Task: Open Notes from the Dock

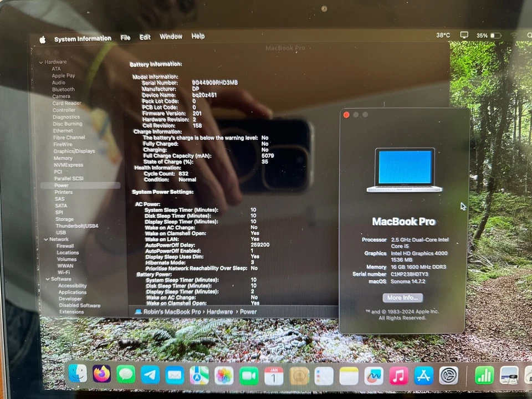Action: [349, 376]
